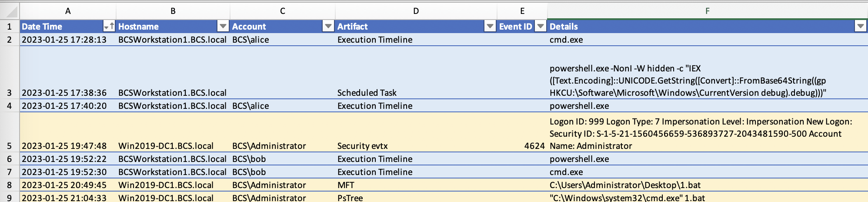Viewport: 868px width, 202px height.
Task: Select the BCS\bob cell in row 6
Action: pos(249,159)
